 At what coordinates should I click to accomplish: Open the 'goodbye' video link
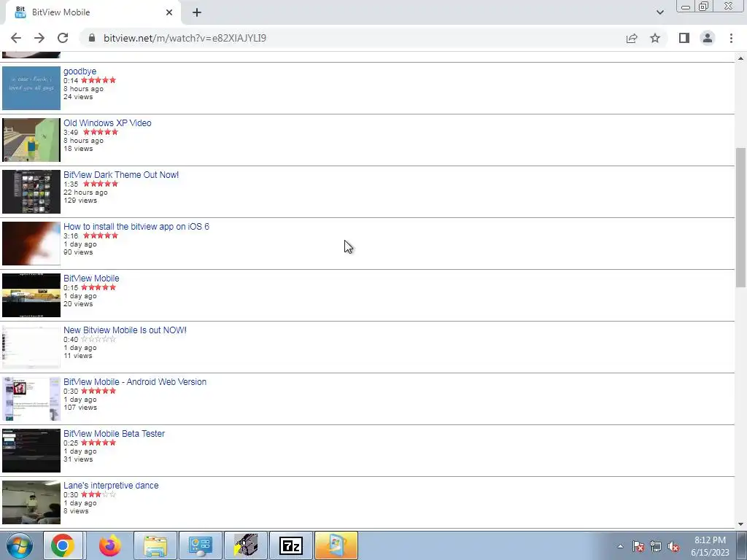tap(80, 71)
